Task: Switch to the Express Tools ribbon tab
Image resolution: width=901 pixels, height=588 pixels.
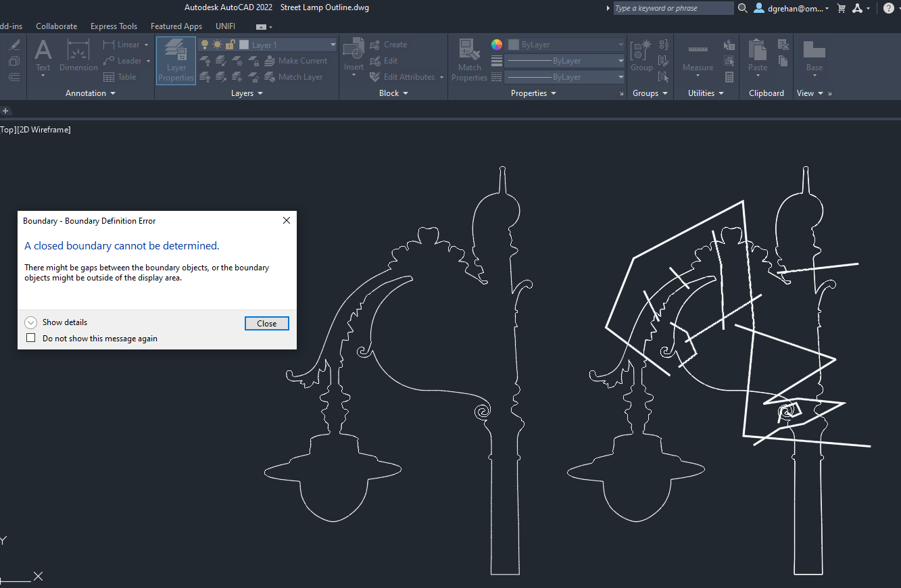Action: coord(114,26)
